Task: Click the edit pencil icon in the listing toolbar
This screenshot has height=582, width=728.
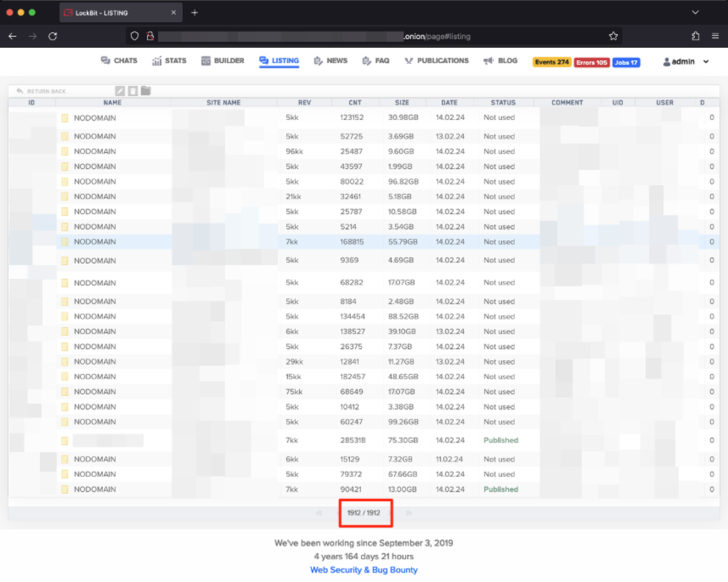Action: point(121,91)
